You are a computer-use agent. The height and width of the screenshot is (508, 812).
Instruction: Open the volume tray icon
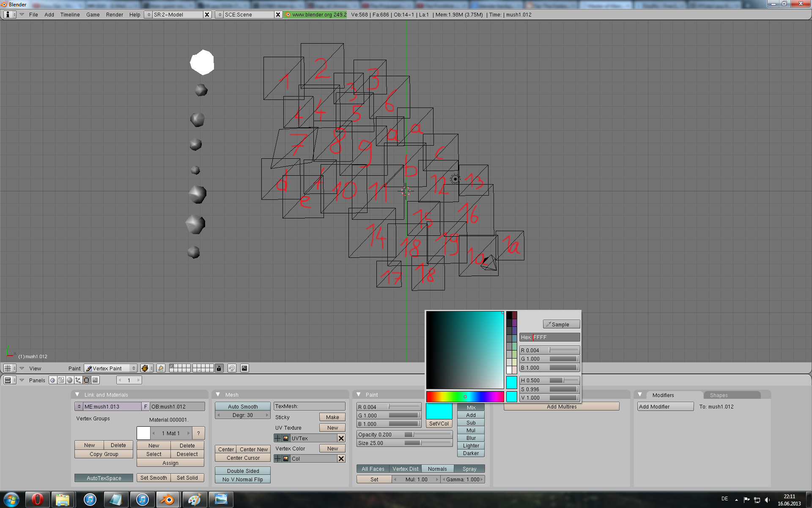click(x=767, y=500)
